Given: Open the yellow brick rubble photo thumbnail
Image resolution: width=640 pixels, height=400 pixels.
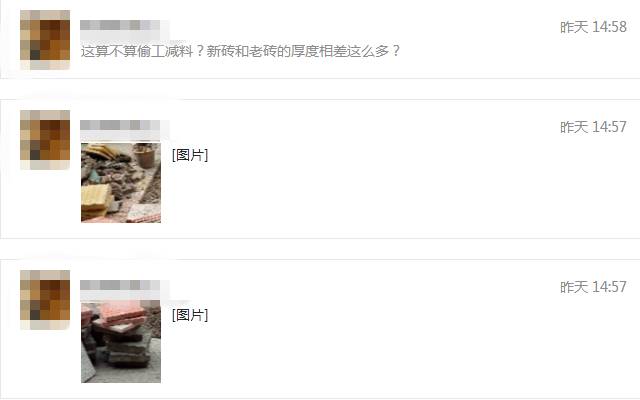Looking at the screenshot, I should coord(121,182).
